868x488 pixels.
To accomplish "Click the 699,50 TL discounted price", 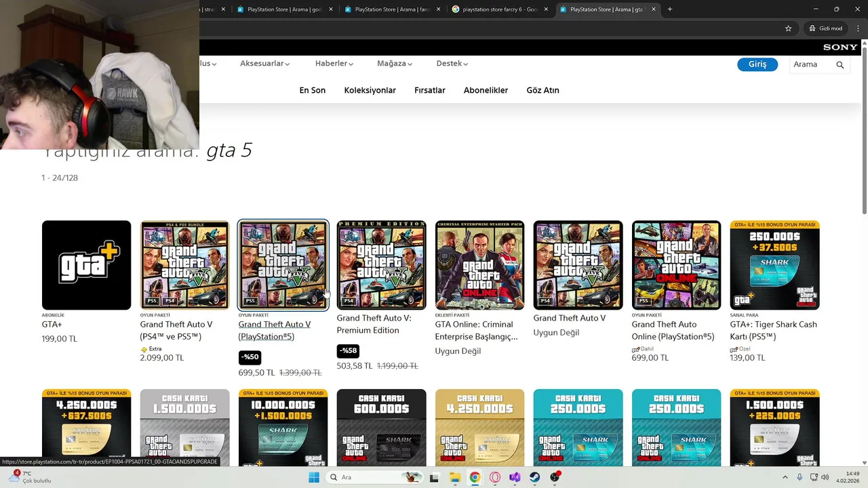I will 256,373.
